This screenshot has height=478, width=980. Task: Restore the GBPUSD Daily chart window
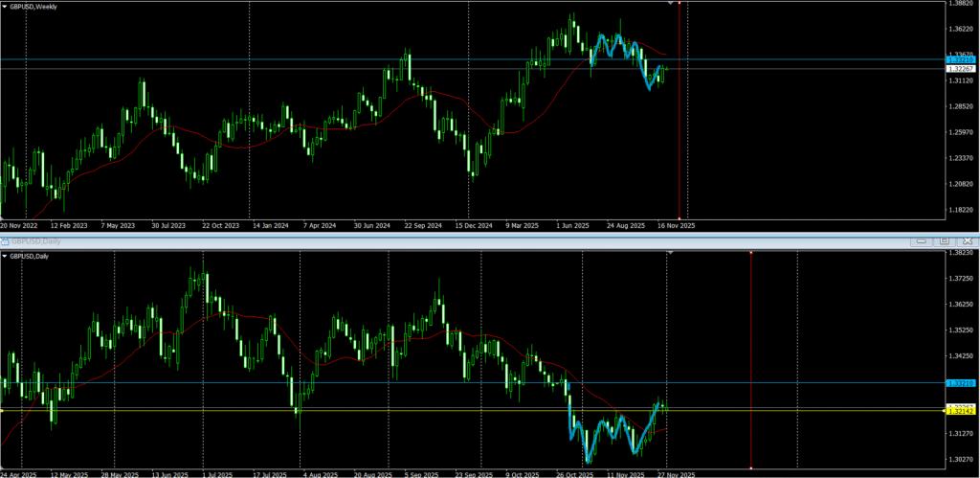tap(944, 240)
